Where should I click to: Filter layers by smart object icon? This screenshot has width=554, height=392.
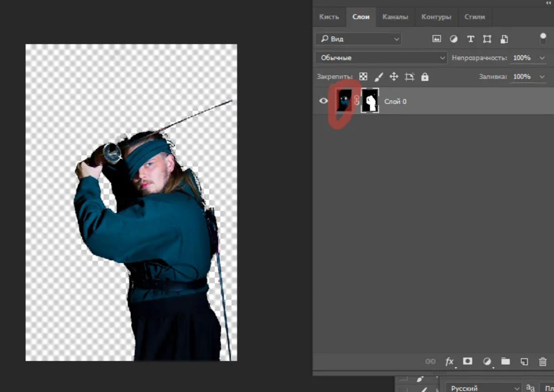504,39
